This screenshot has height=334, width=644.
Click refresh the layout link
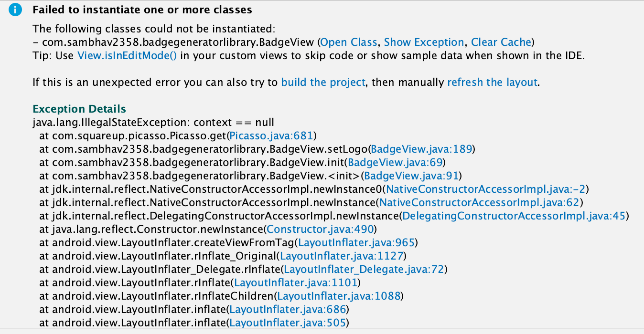493,82
